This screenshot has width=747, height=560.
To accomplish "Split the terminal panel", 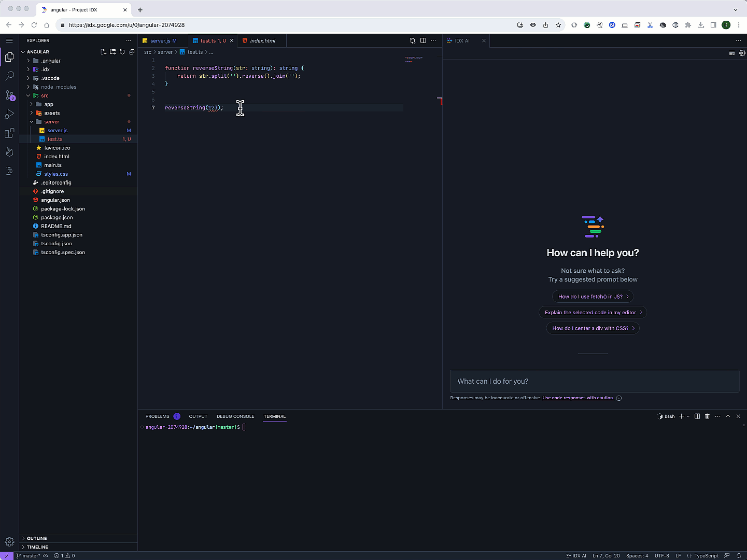I will tap(697, 416).
